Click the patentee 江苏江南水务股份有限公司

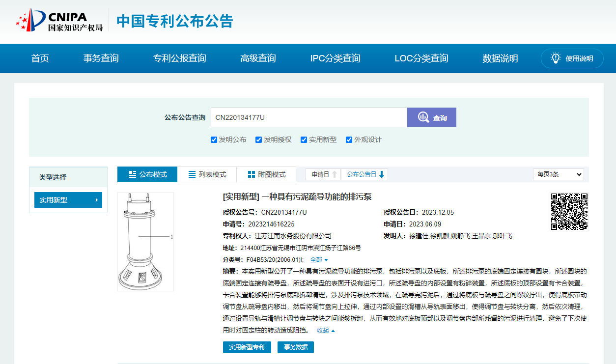pos(293,236)
